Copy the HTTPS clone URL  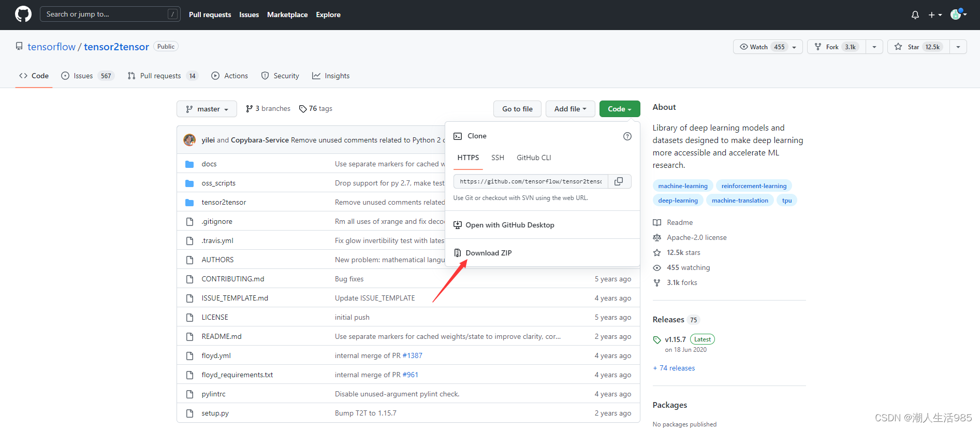[x=619, y=181]
